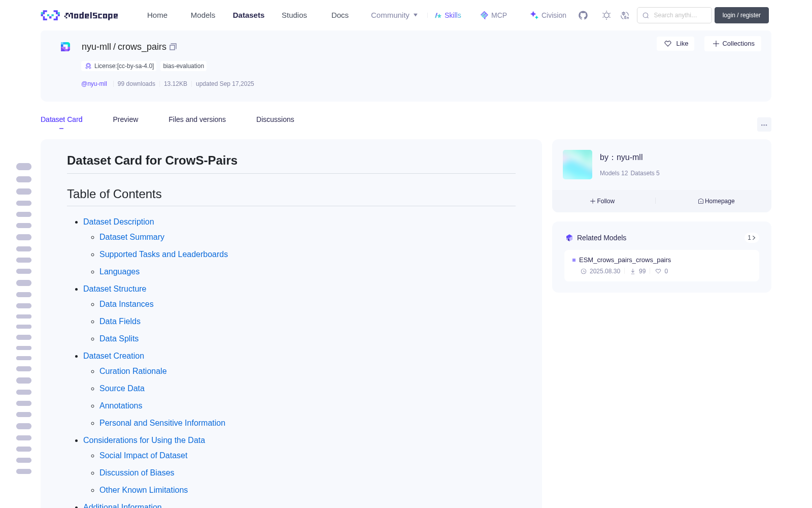Image resolution: width=812 pixels, height=508 pixels.
Task: Jump to Dataset Summary section
Action: (132, 237)
